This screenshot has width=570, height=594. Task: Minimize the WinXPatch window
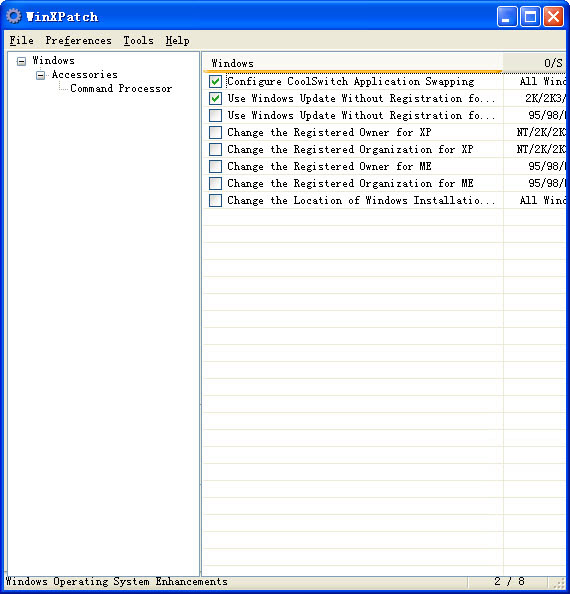click(x=507, y=17)
